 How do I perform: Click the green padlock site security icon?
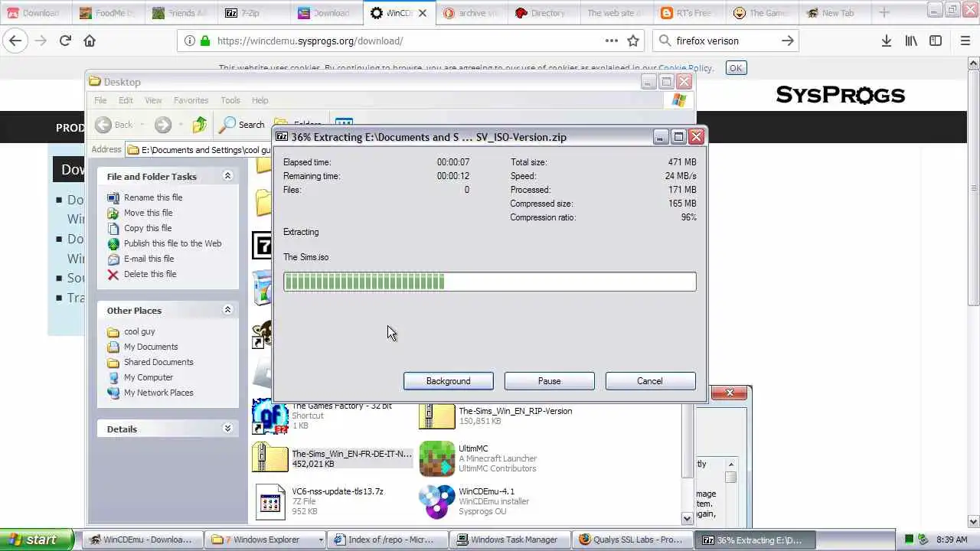204,41
